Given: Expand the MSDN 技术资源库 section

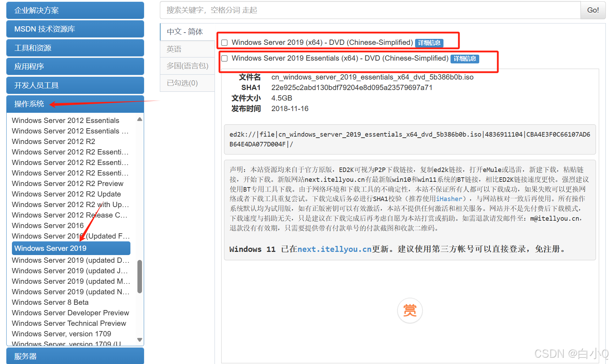Looking at the screenshot, I should tap(75, 29).
